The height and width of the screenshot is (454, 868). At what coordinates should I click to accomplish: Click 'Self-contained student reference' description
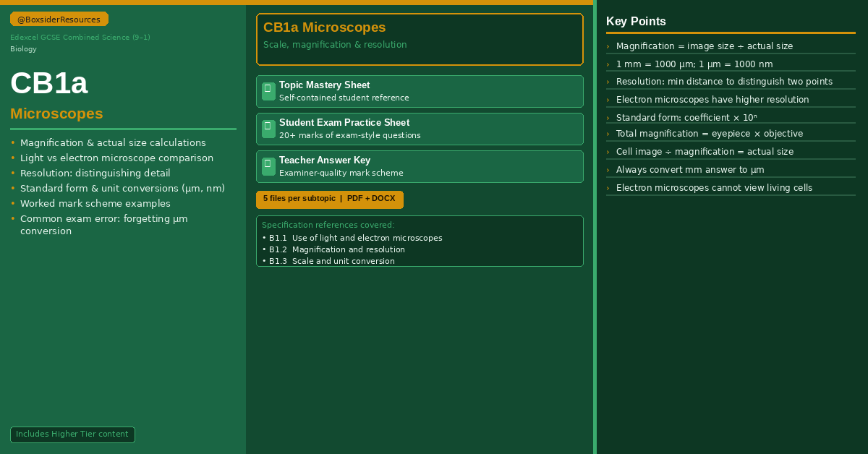coord(344,98)
